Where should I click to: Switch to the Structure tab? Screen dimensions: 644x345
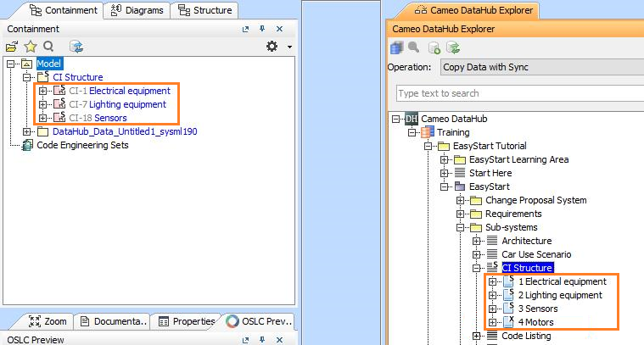point(205,10)
